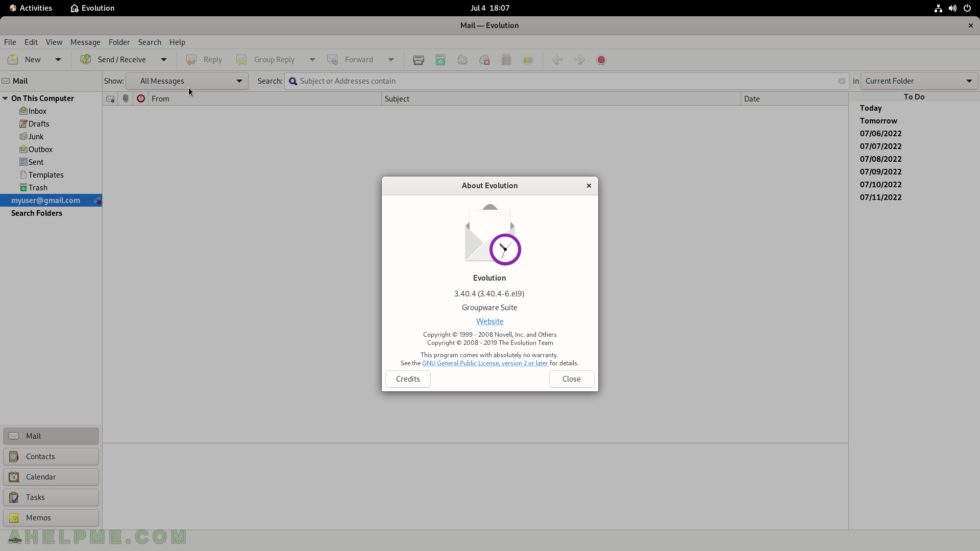Switch to the Contacts view
Screen dimensions: 980x551
click(51, 457)
